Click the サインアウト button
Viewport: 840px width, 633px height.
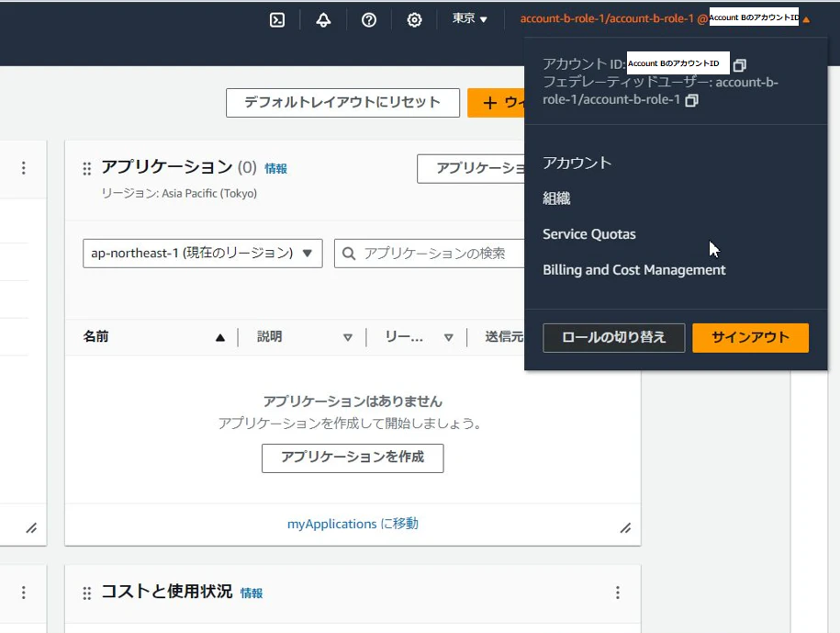point(751,338)
